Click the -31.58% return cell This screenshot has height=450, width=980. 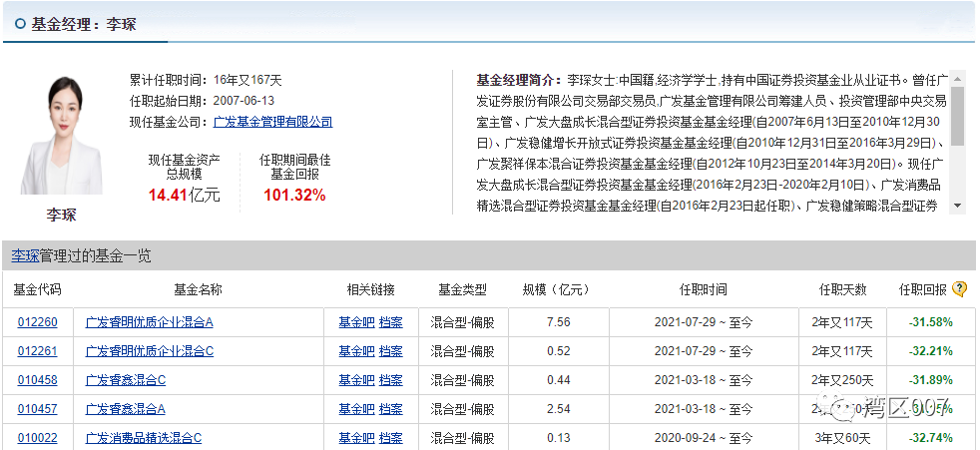pos(931,322)
